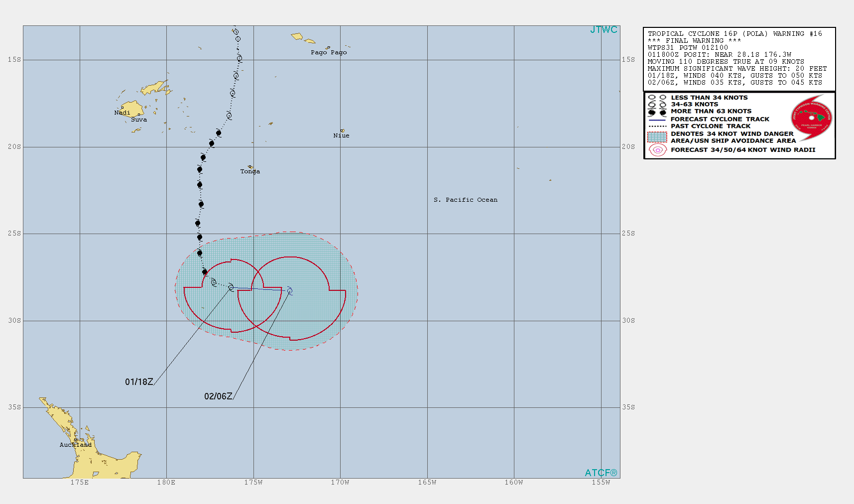Image resolution: width=854 pixels, height=504 pixels.
Task: Click the Pago Pago map label
Action: pos(329,52)
